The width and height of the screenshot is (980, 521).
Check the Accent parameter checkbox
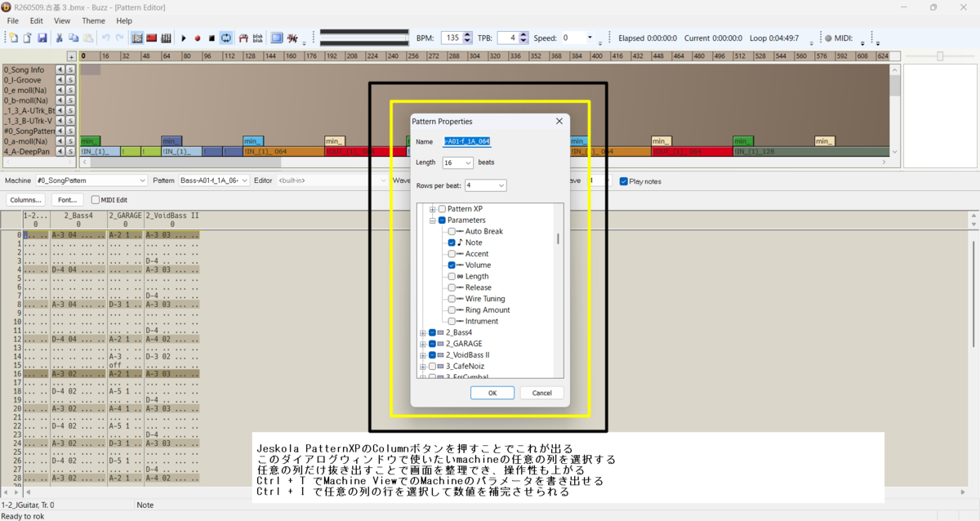[452, 254]
